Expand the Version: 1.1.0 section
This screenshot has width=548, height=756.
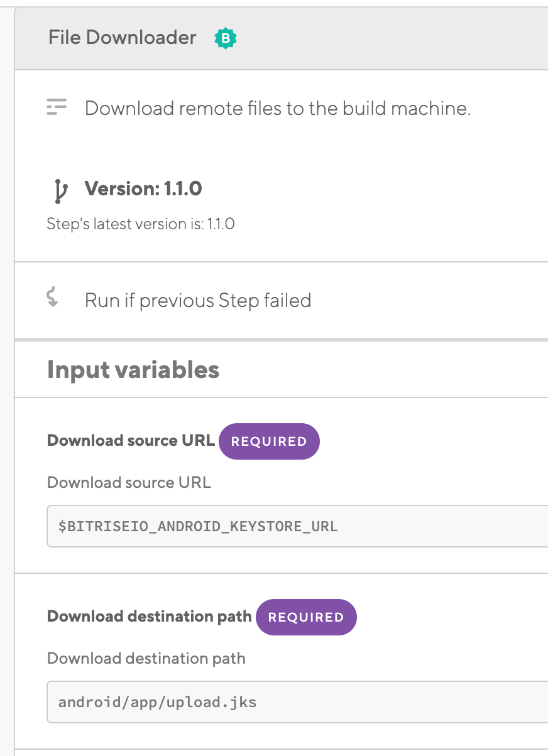[143, 188]
